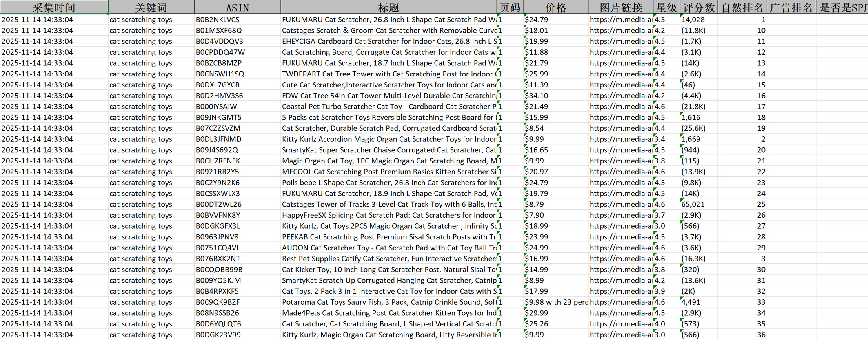Select the 标题 column header
Viewport: 868px width, 339px height.
[388, 7]
